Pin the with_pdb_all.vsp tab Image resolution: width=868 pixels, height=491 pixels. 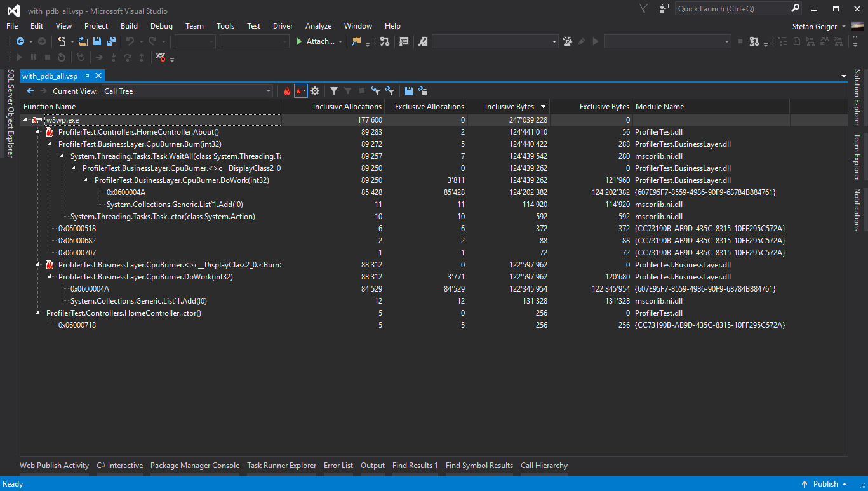(x=86, y=76)
